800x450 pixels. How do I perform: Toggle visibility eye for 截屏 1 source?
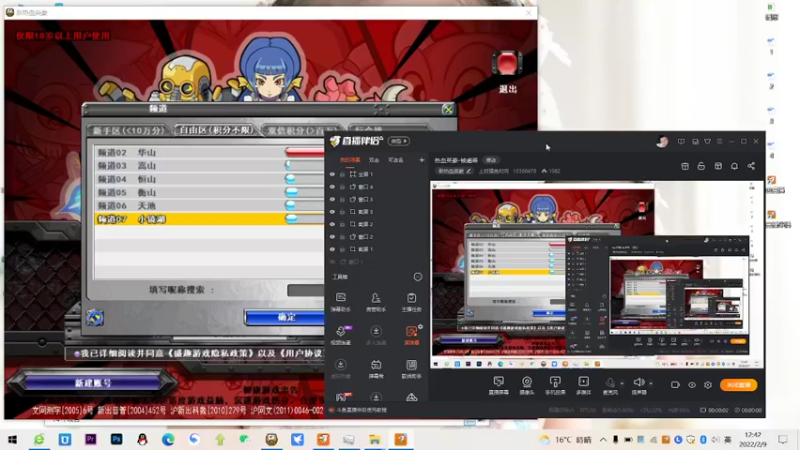pos(332,249)
